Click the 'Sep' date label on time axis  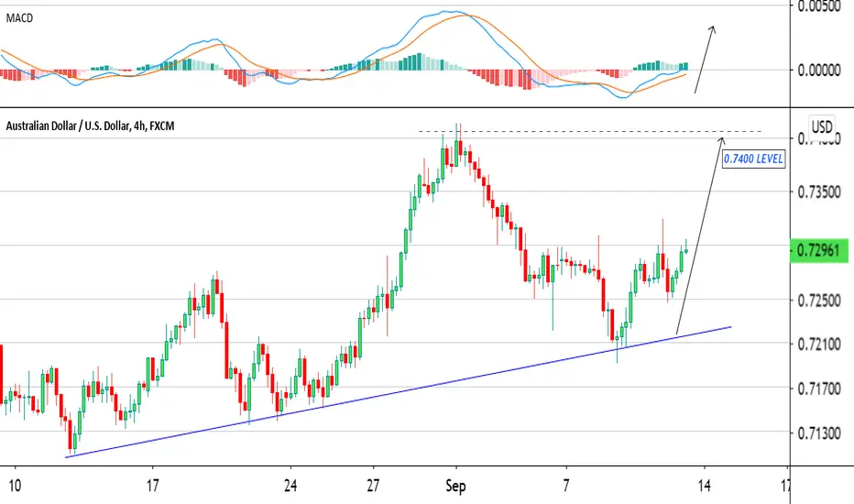point(456,486)
